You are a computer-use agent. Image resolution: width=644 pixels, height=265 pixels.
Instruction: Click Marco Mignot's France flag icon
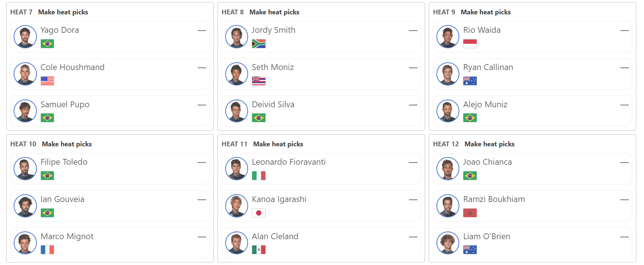click(x=47, y=250)
